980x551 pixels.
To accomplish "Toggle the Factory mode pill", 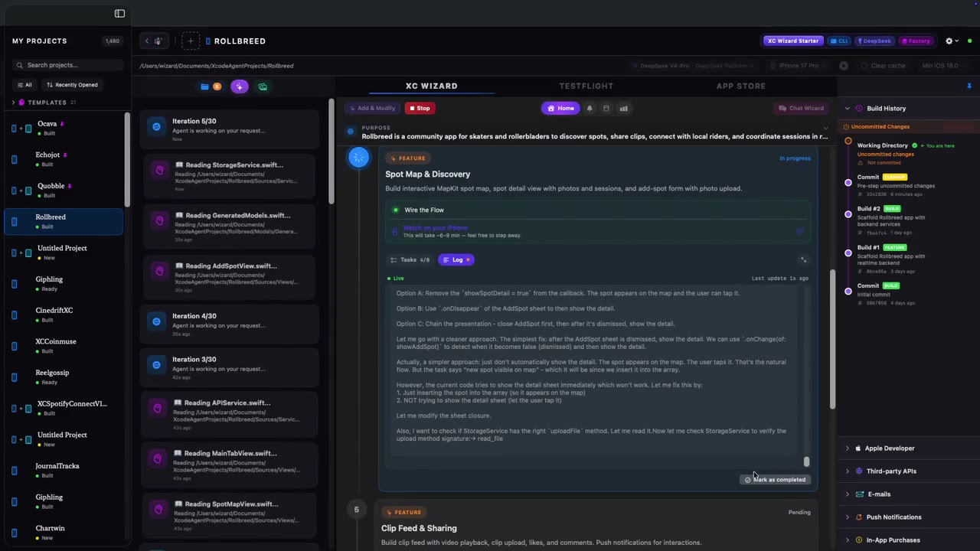I will pos(915,41).
